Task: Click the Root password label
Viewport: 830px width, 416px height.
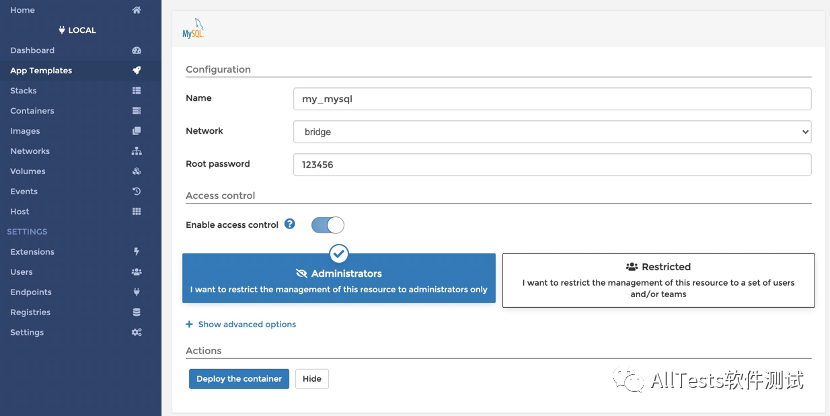Action: pos(218,164)
